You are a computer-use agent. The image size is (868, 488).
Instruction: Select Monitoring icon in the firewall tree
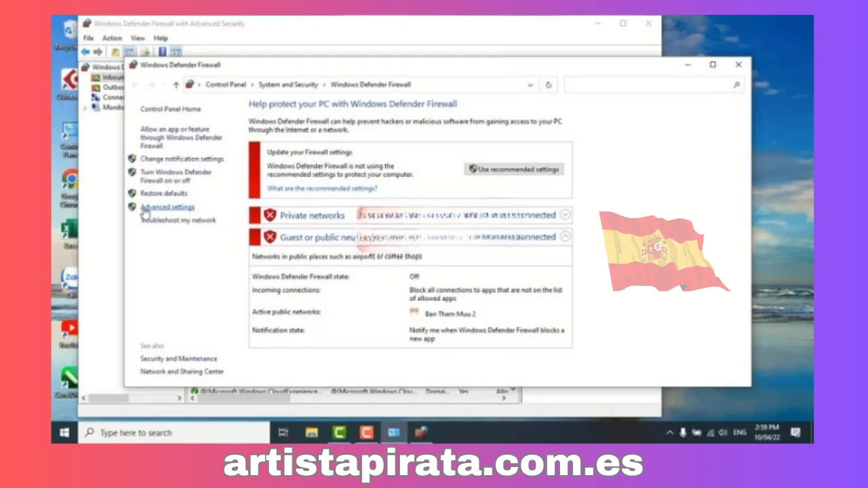pyautogui.click(x=96, y=108)
